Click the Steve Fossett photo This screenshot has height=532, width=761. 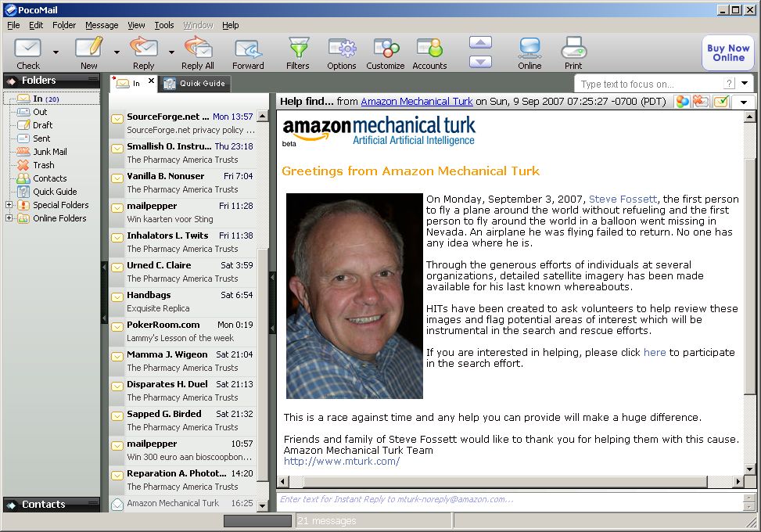coord(354,296)
